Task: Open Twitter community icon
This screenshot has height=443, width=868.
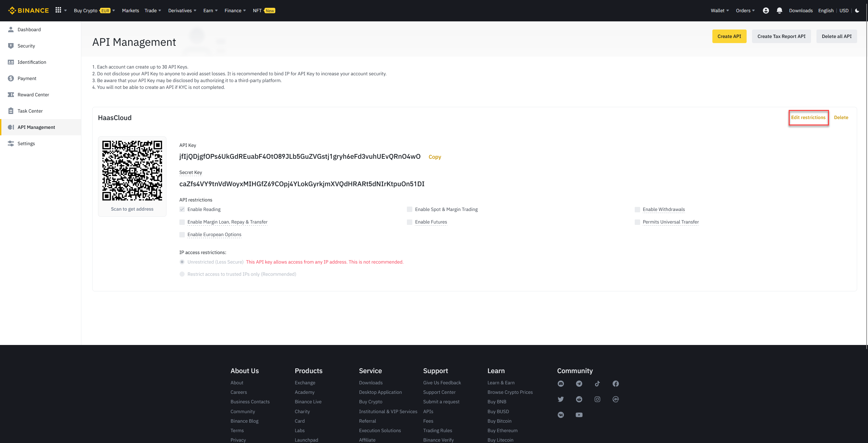Action: (561, 399)
